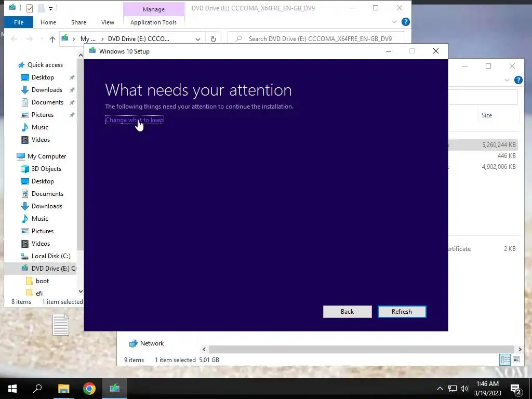532x399 pixels.
Task: Select the 4,902,006 KB file row
Action: pyautogui.click(x=483, y=167)
